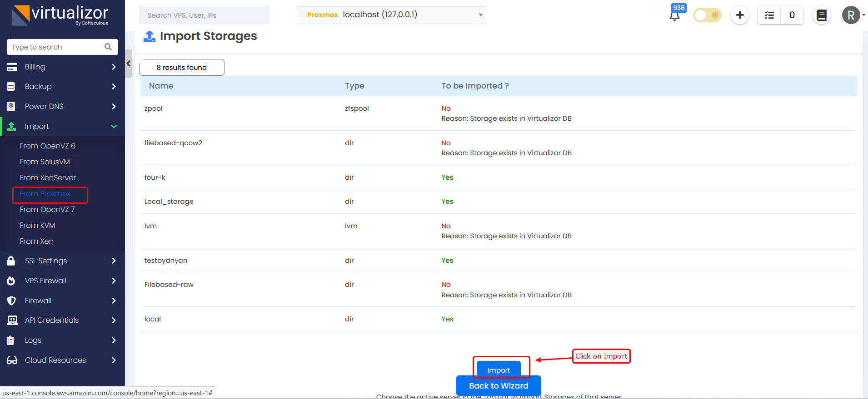The height and width of the screenshot is (399, 868).
Task: Expand the Backup menu chevron
Action: 114,86
